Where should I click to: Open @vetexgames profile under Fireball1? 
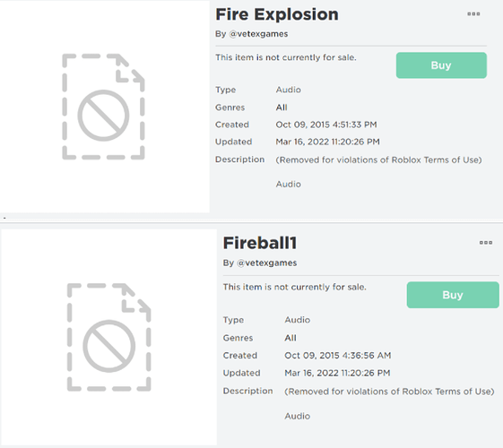266,263
